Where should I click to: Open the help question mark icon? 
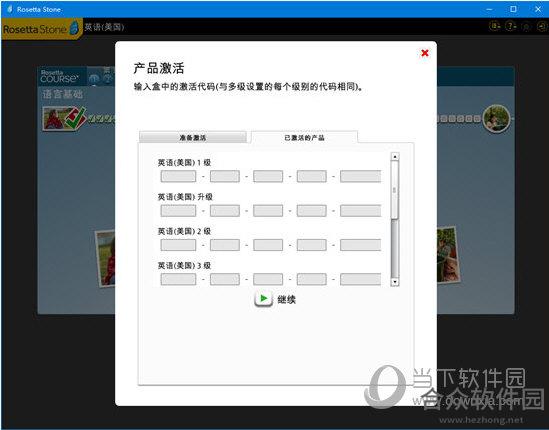pos(511,26)
